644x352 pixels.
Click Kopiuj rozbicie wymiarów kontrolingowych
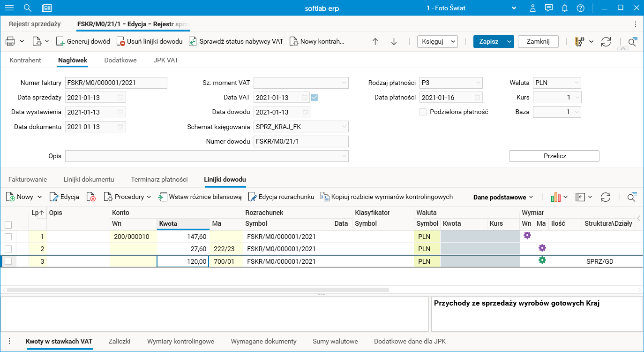[x=325, y=197]
